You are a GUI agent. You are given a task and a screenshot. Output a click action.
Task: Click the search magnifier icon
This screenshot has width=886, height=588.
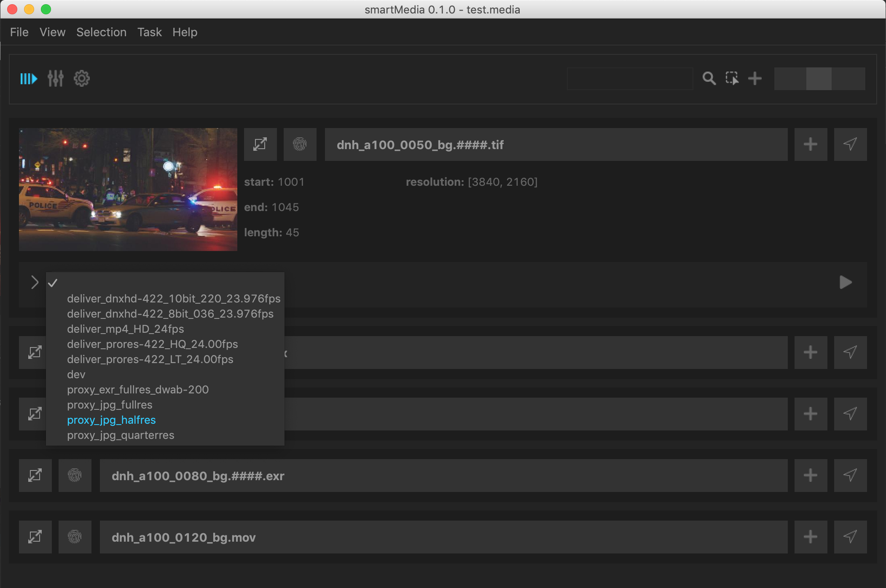point(709,78)
